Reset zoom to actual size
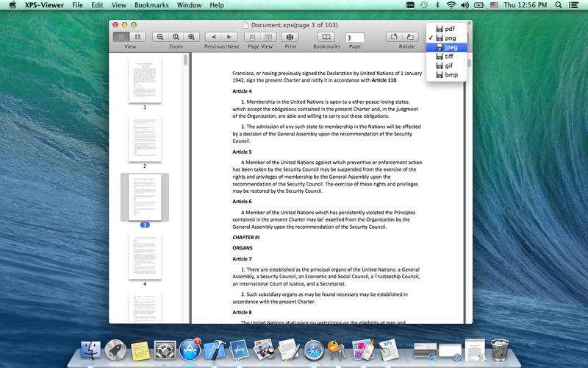The width and height of the screenshot is (588, 368). [176, 37]
